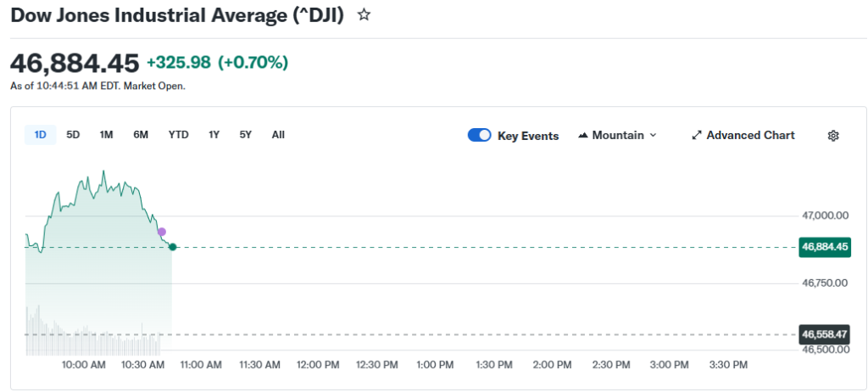Open chart settings gear icon

pyautogui.click(x=833, y=136)
